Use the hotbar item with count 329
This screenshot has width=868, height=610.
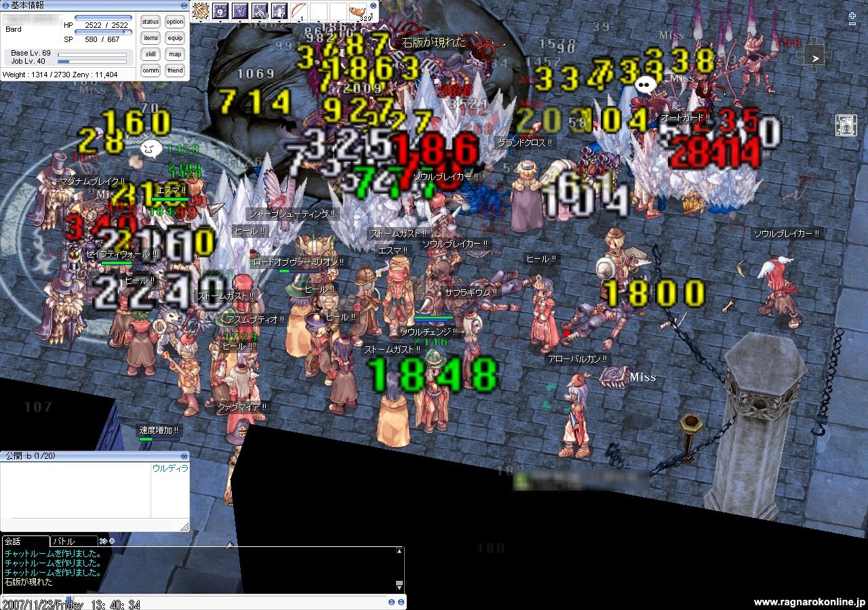(x=358, y=12)
